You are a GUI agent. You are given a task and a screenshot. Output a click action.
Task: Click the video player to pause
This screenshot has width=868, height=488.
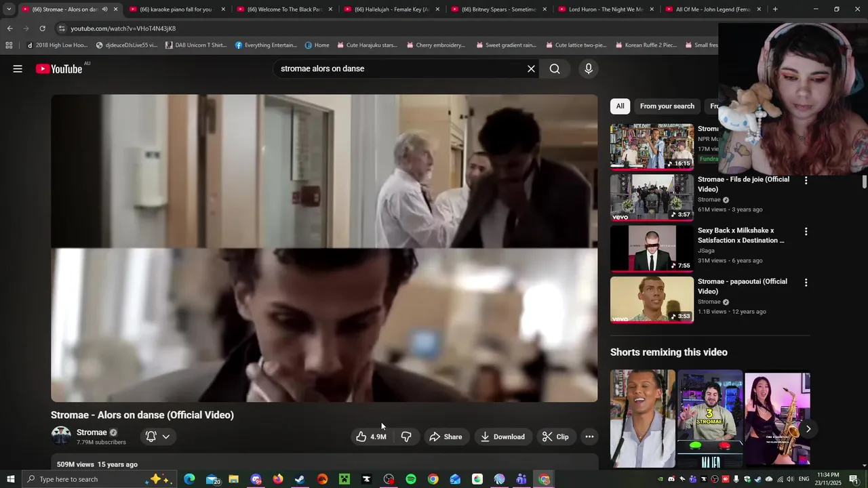click(x=324, y=248)
